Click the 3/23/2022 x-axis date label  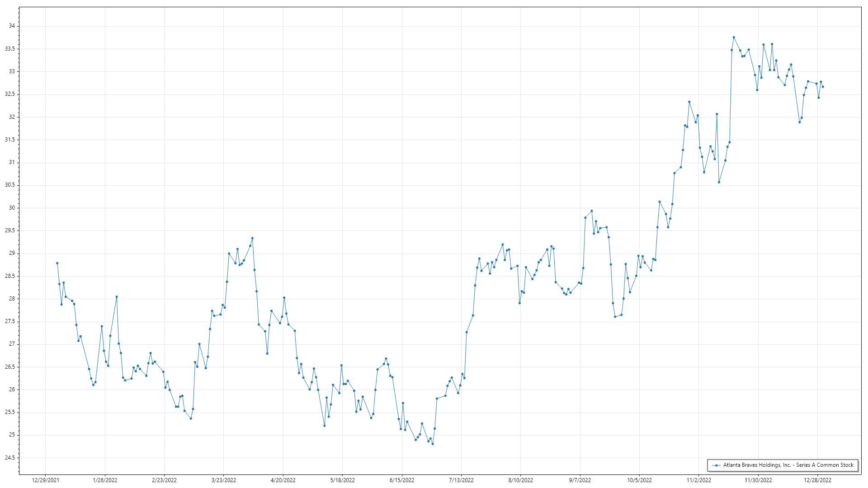pyautogui.click(x=224, y=480)
